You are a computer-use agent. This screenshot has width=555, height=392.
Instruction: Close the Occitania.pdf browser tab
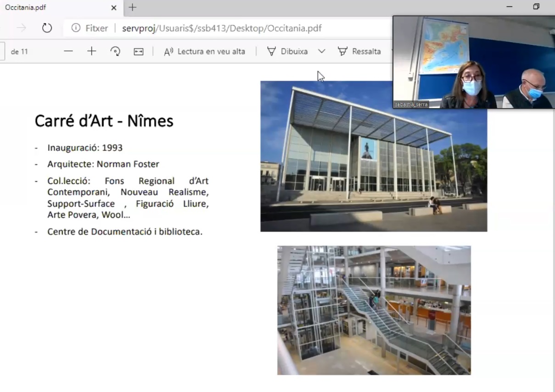click(114, 8)
